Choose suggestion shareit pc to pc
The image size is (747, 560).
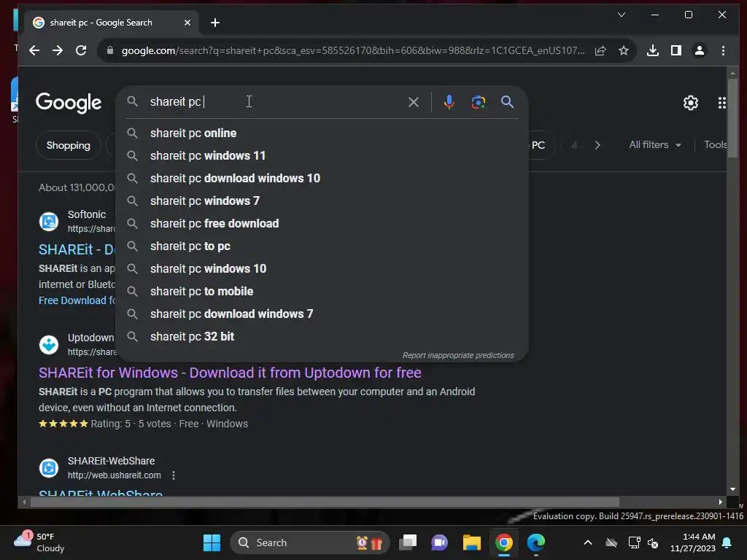(322, 246)
